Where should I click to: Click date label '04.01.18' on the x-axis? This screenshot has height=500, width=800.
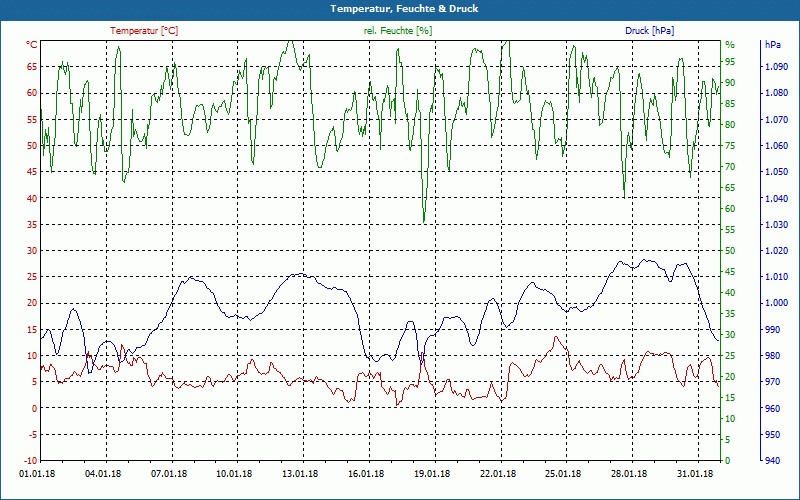pos(103,473)
